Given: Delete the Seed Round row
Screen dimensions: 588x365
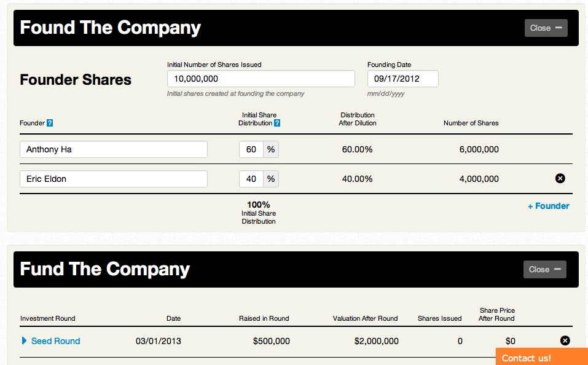Looking at the screenshot, I should pyautogui.click(x=565, y=341).
